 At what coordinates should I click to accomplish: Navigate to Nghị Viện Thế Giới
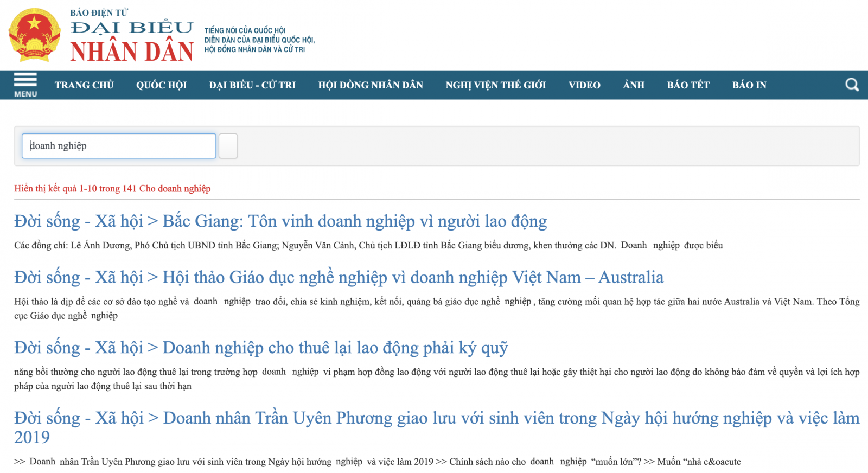click(x=495, y=85)
